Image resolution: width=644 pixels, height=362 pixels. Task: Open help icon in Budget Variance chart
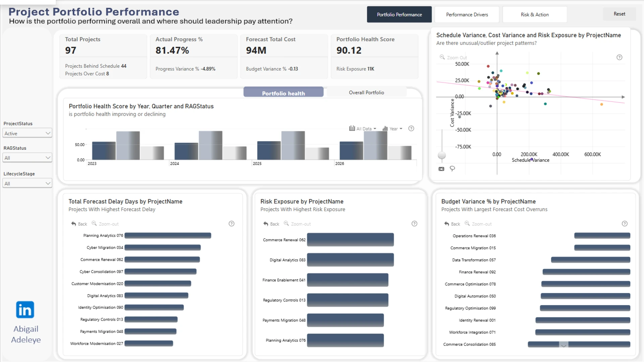625,224
